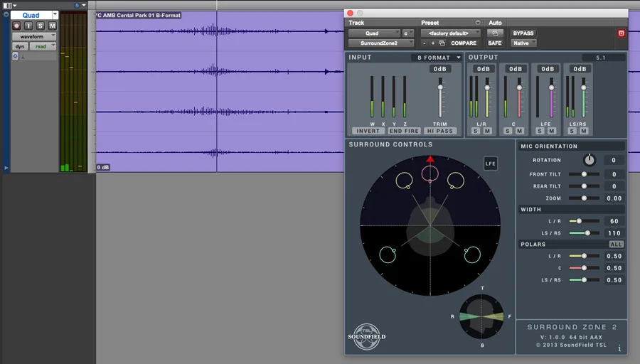Solo the LS/RS output channel
This screenshot has width=640, height=364.
coord(572,131)
